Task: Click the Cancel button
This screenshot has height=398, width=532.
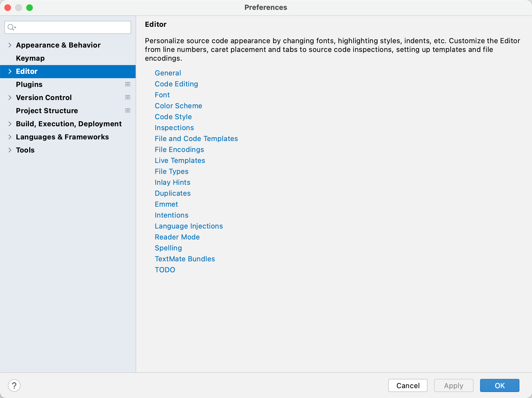Action: point(408,385)
